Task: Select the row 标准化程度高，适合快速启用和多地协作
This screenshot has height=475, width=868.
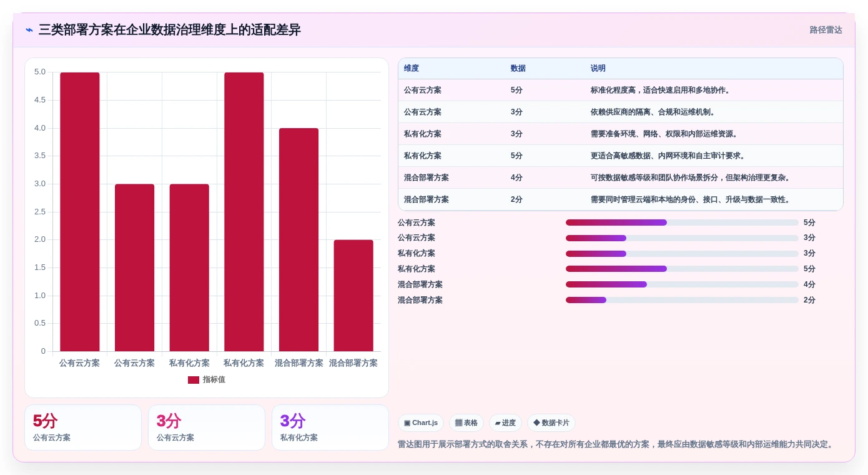Action: 621,90
